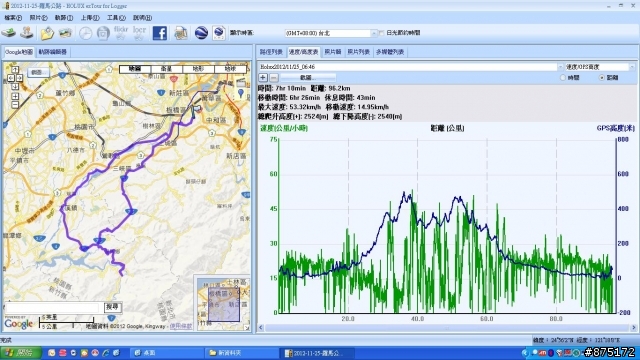This screenshot has height=360, width=640.
Task: Click the map search (搜尋) button
Action: coord(113,307)
